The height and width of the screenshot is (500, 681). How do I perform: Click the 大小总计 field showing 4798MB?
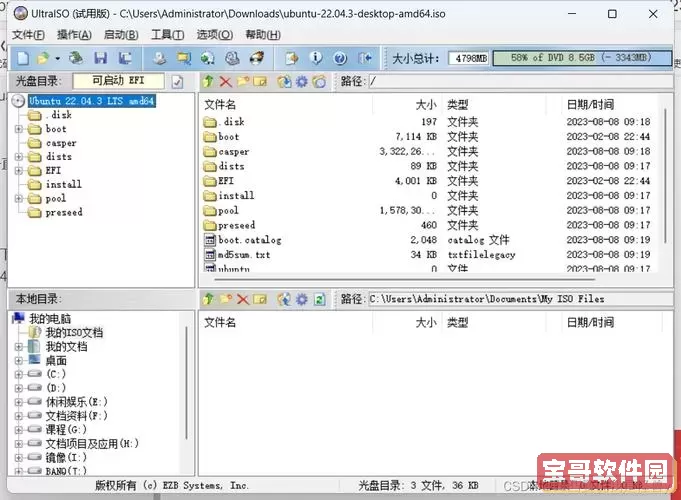point(469,59)
